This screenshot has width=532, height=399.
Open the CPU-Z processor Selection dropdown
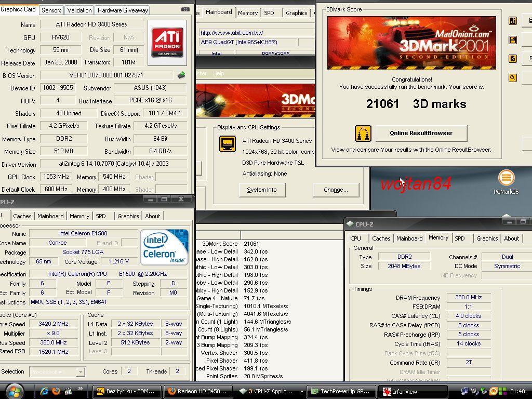pyautogui.click(x=57, y=372)
